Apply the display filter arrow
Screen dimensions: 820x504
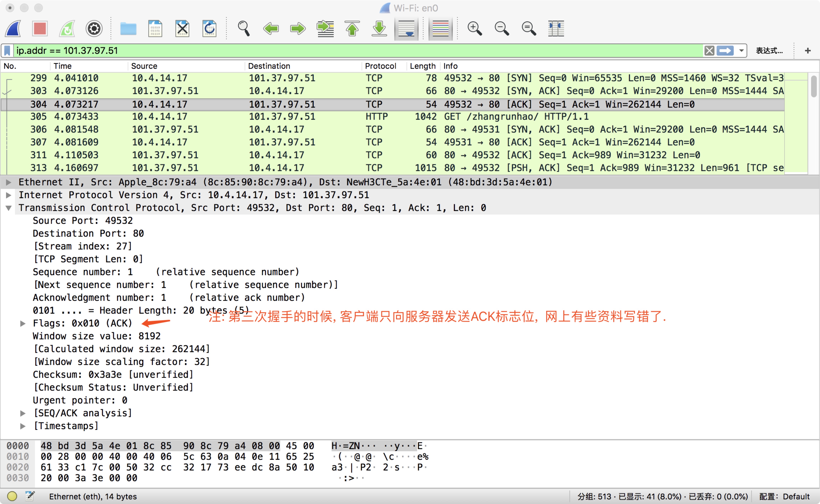tap(725, 51)
